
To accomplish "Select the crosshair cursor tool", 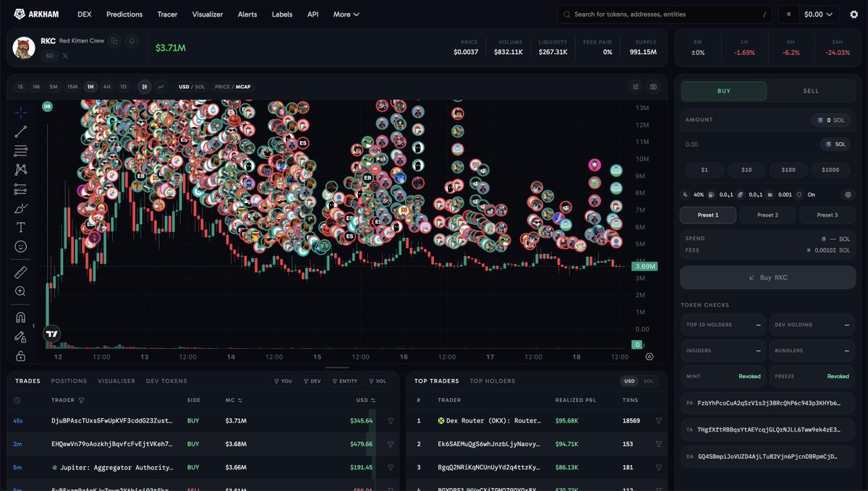I will (x=20, y=112).
